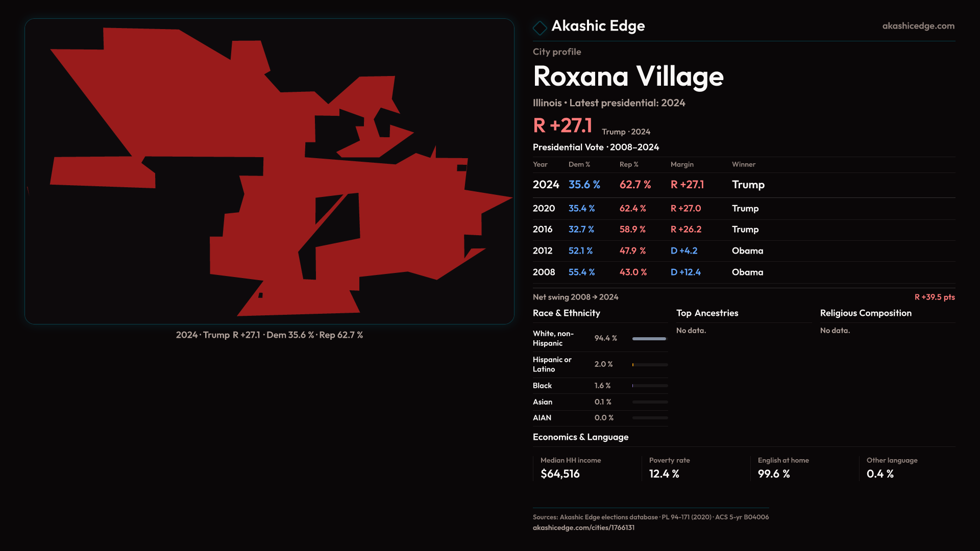Click the Other language 0.4 % stat

(x=891, y=468)
